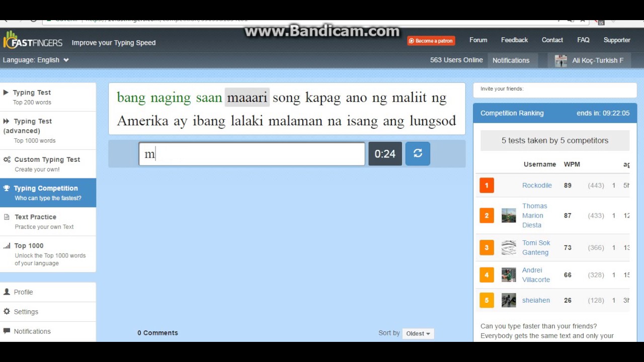
Task: Open Andrei Villacorte's avatar
Action: 509,275
